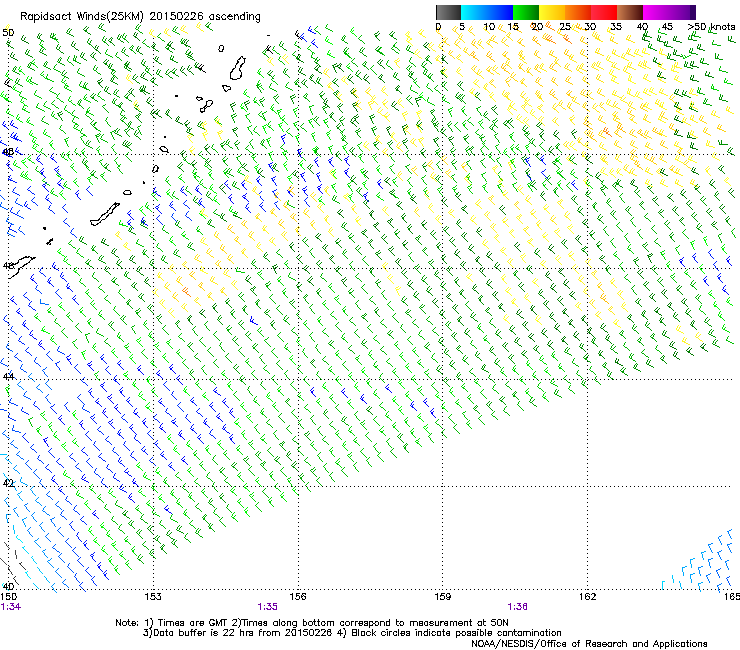
Task: Click the latitude label 46
Action: click(8, 266)
